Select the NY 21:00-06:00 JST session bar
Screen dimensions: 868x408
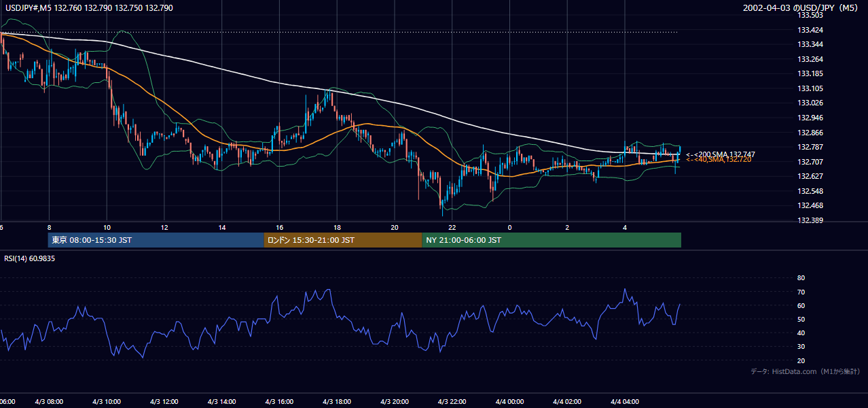point(551,240)
